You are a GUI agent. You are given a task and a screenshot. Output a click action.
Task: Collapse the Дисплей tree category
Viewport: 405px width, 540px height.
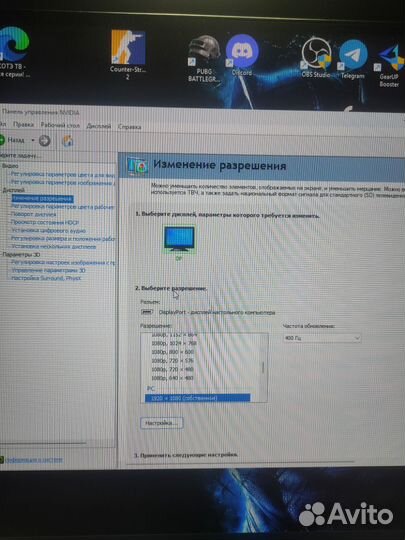pyautogui.click(x=13, y=190)
